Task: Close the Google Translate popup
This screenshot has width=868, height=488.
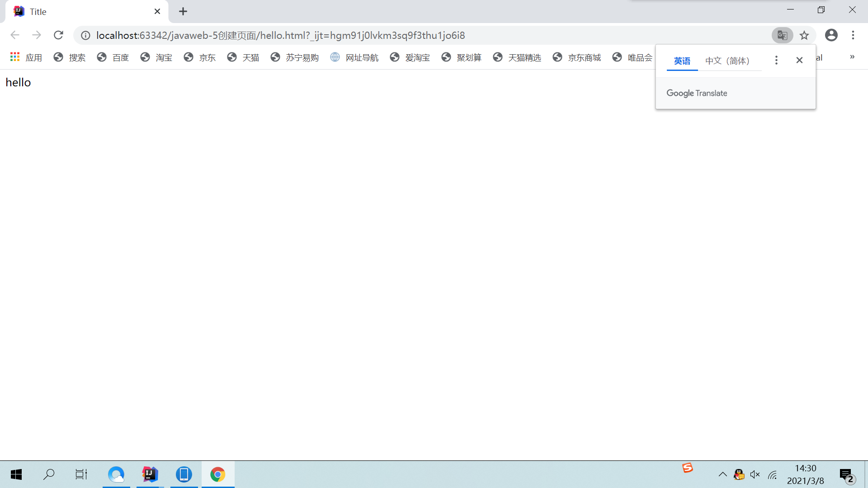Action: pos(799,60)
